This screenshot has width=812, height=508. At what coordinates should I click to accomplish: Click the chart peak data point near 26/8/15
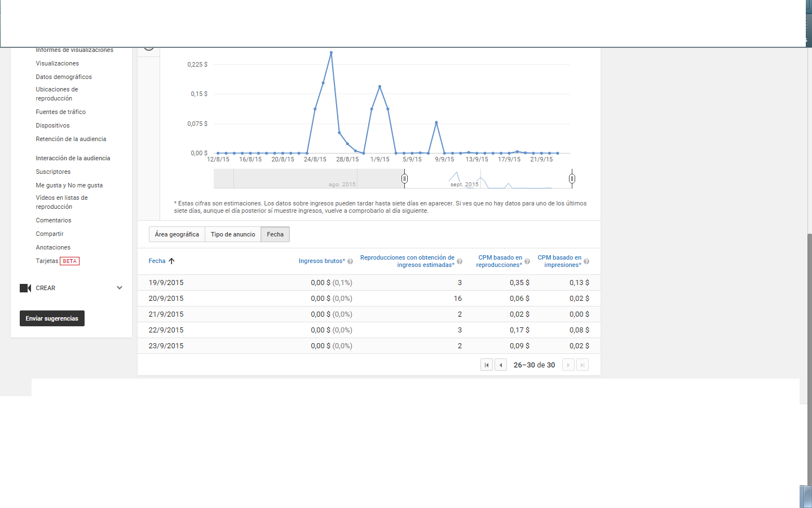coord(331,52)
